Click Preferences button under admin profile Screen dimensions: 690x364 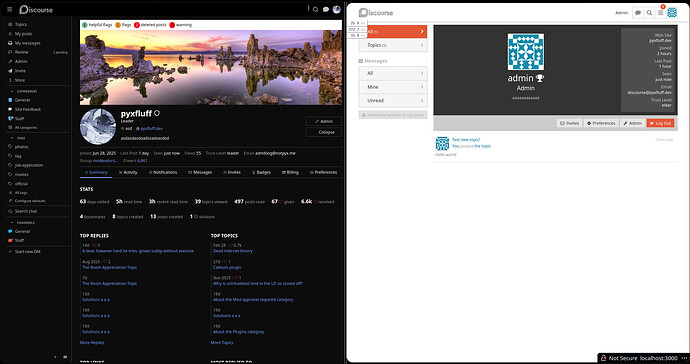tap(601, 123)
